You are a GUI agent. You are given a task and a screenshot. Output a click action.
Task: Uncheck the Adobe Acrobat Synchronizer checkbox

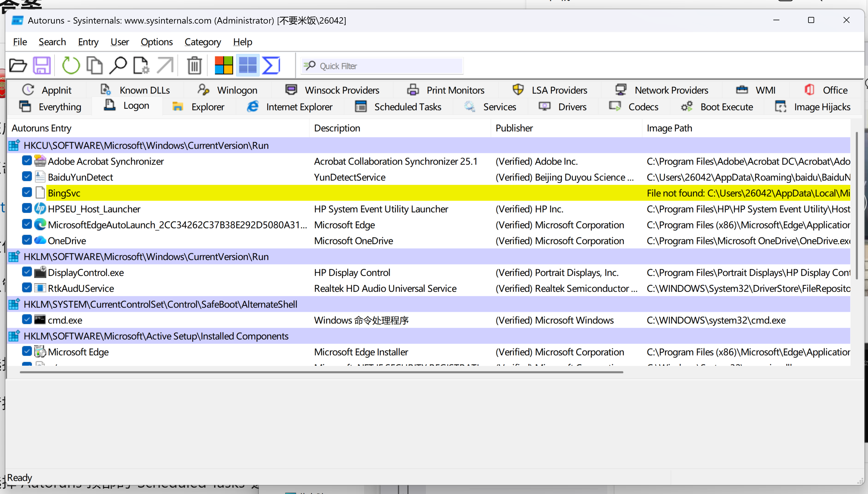[x=27, y=161]
